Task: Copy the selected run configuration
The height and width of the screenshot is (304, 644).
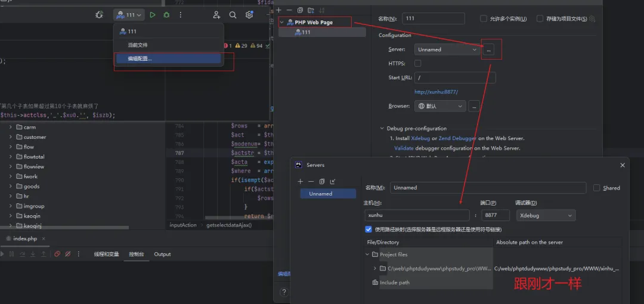Action: point(300,10)
